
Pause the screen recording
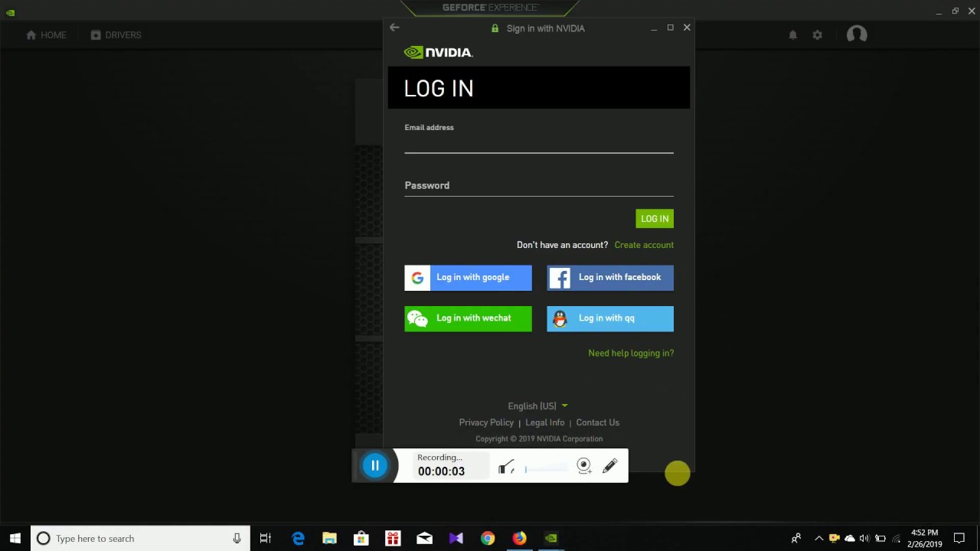(x=375, y=465)
